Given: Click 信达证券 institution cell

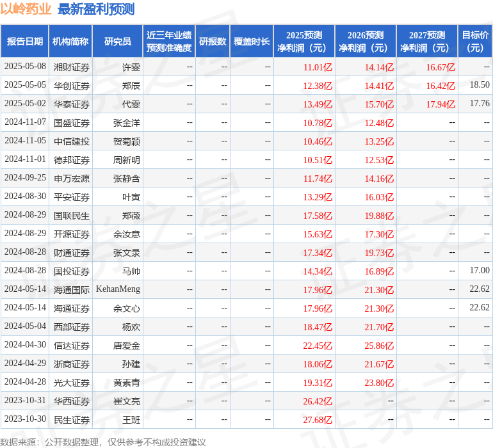Looking at the screenshot, I should click(71, 345).
